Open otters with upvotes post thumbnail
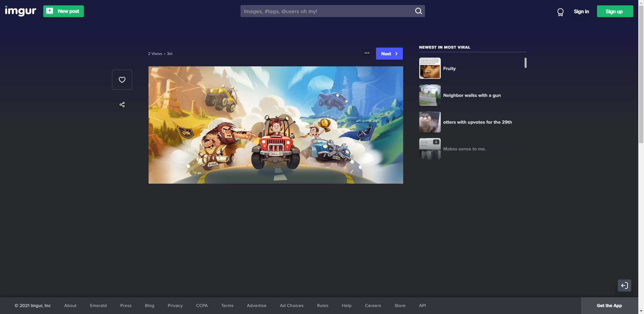This screenshot has width=644, height=314. [430, 122]
